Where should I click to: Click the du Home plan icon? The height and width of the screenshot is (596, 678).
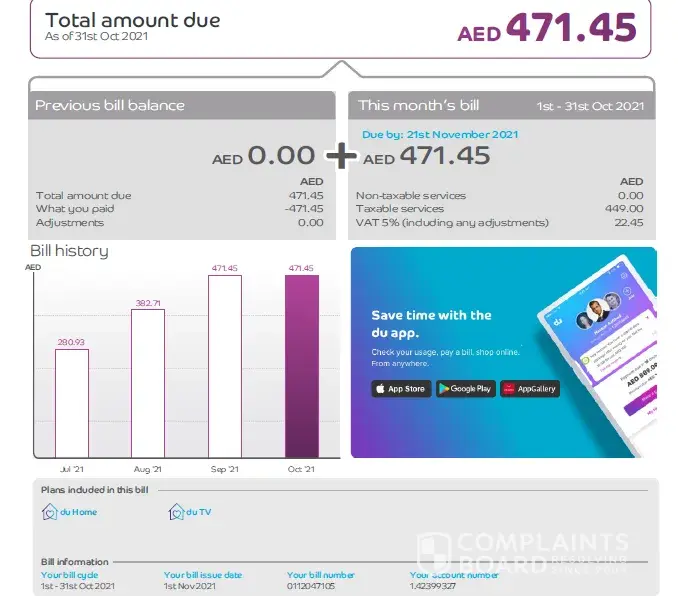coord(49,512)
